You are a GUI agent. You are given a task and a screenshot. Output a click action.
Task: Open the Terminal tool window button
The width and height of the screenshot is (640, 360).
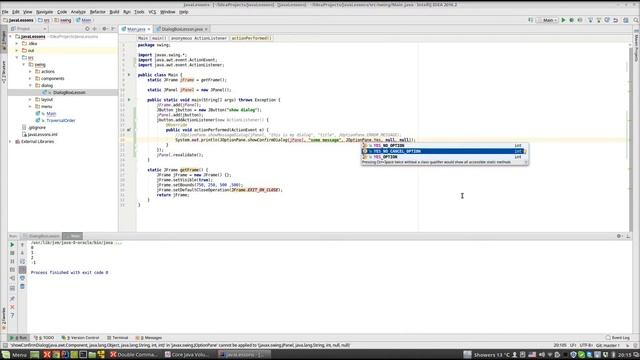118,338
